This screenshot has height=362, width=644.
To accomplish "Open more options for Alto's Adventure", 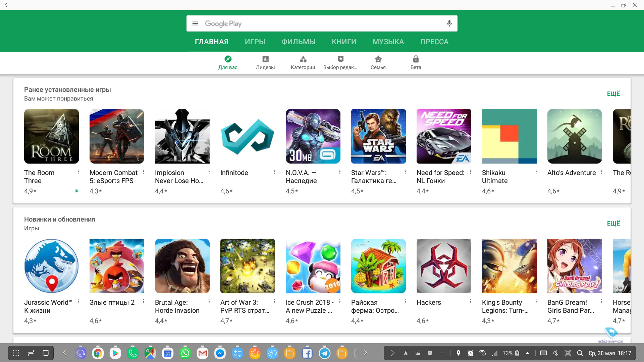I will (x=601, y=172).
